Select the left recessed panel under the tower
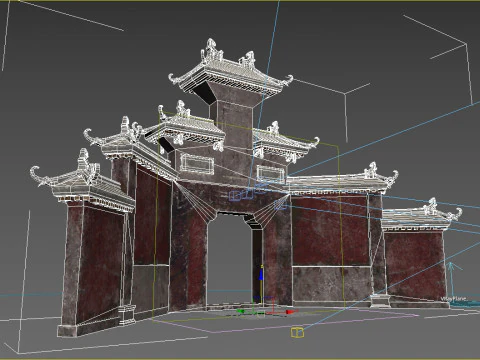 click(x=197, y=164)
